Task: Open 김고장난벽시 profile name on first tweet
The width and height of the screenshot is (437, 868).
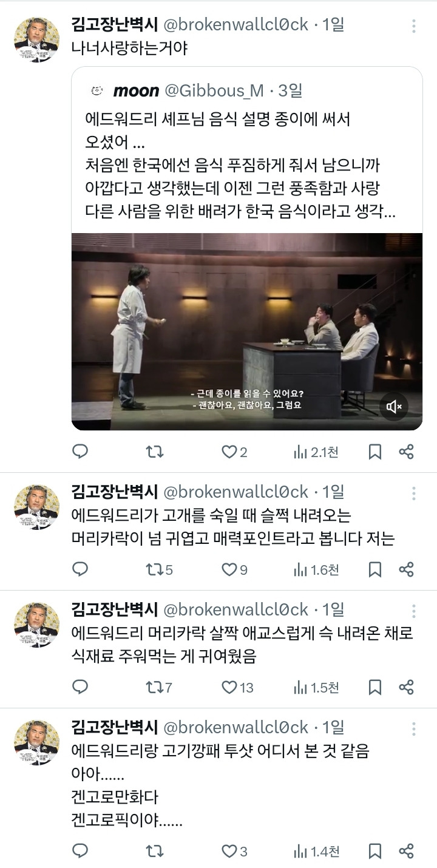Action: (115, 24)
